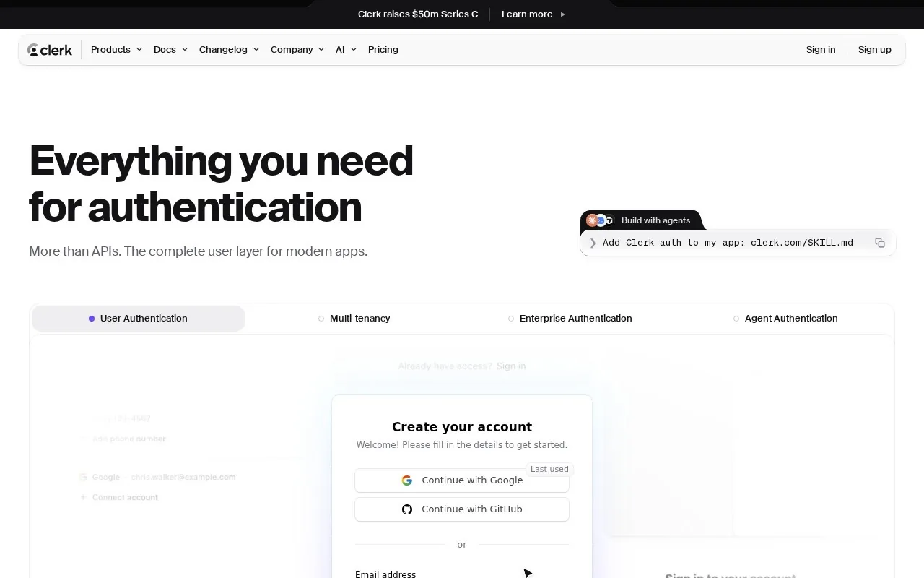924x578 pixels.
Task: Switch to Enterprise Authentication tab
Action: point(570,319)
